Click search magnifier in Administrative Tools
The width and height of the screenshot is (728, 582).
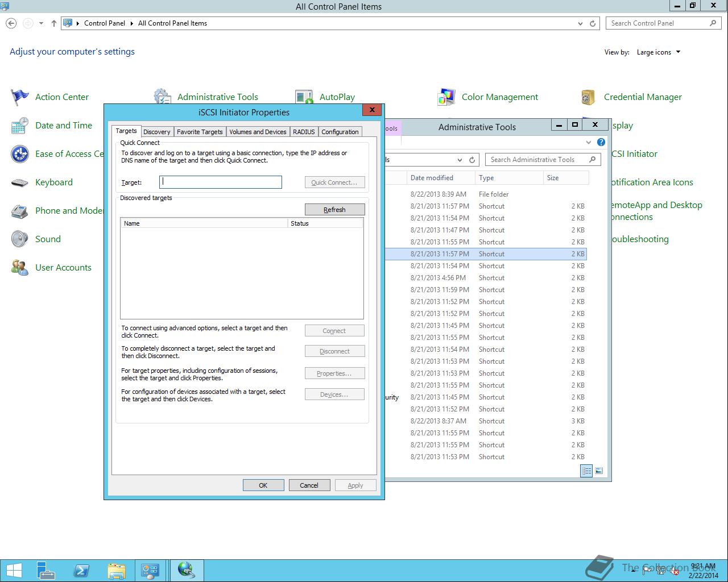pos(592,160)
